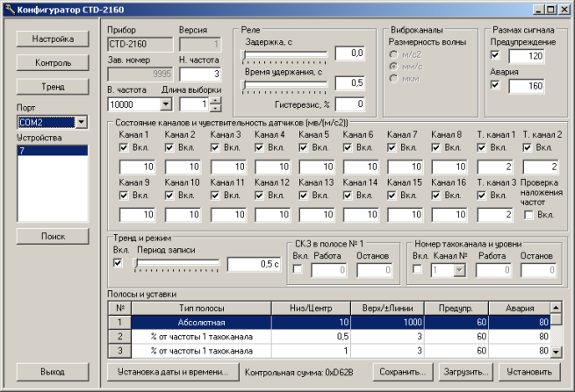Open the Контроль view

point(53,63)
